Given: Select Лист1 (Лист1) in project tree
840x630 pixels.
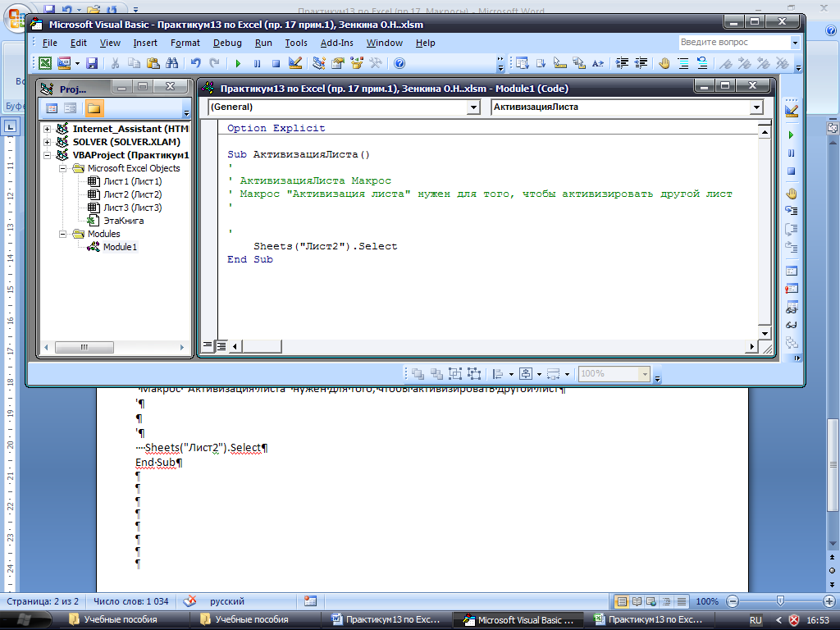Looking at the screenshot, I should (132, 181).
